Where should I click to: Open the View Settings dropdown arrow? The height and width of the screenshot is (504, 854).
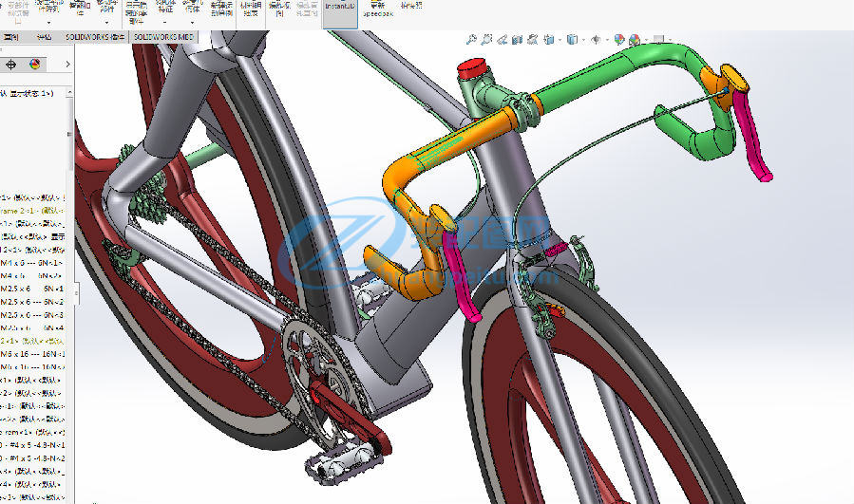(x=670, y=40)
